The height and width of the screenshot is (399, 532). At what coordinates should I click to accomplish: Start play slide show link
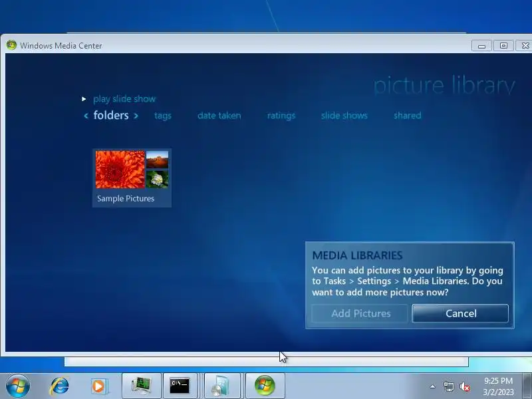(x=124, y=98)
